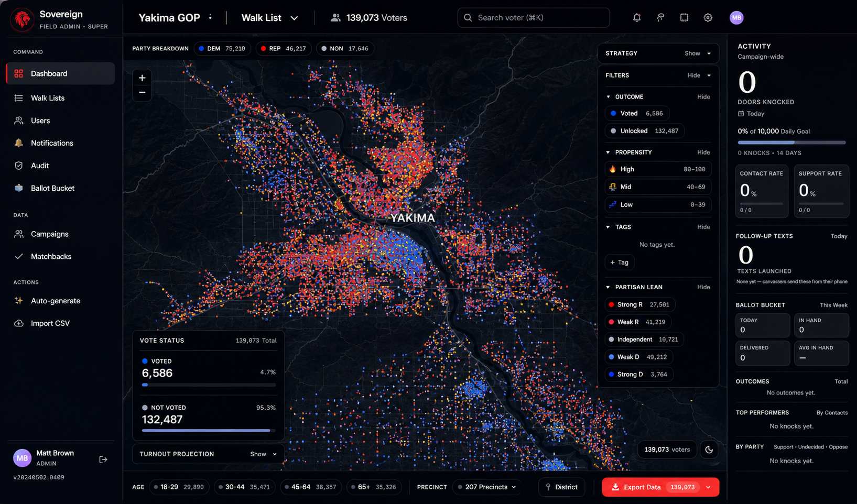Click the calendar icon beside Today
The width and height of the screenshot is (857, 504).
tap(741, 114)
